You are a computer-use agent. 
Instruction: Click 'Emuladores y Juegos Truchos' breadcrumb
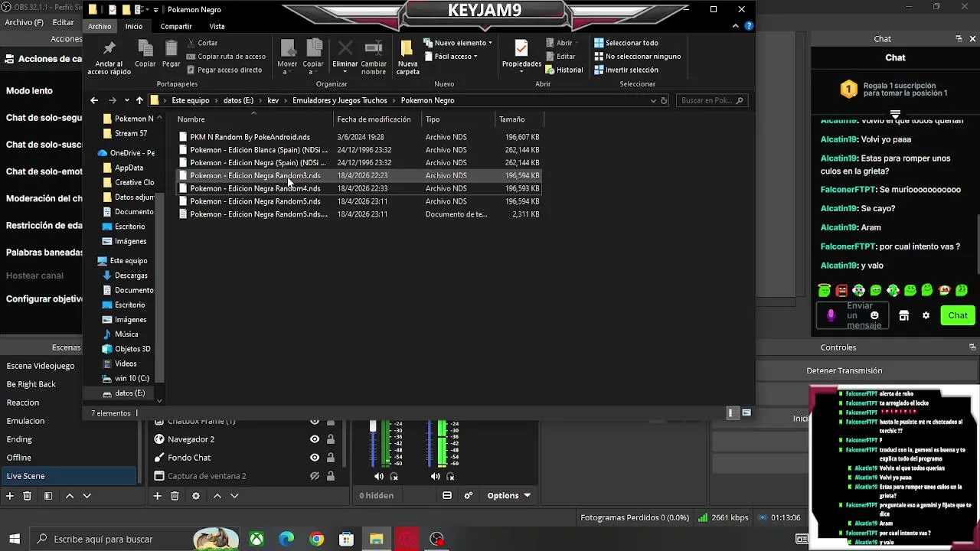tap(339, 100)
